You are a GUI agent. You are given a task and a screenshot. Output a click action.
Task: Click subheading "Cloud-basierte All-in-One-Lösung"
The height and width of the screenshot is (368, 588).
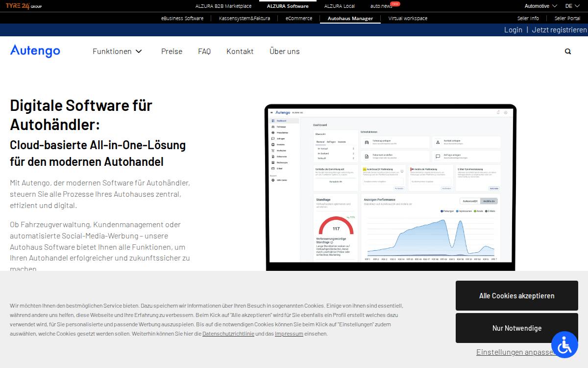98,145
